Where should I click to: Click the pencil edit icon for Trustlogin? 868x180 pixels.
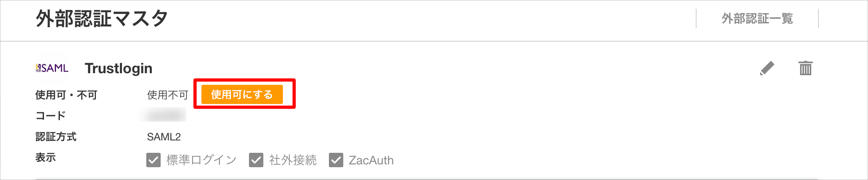pos(767,68)
